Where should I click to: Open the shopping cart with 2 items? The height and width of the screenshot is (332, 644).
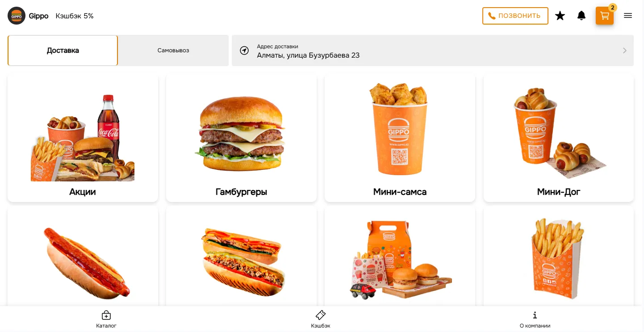604,16
